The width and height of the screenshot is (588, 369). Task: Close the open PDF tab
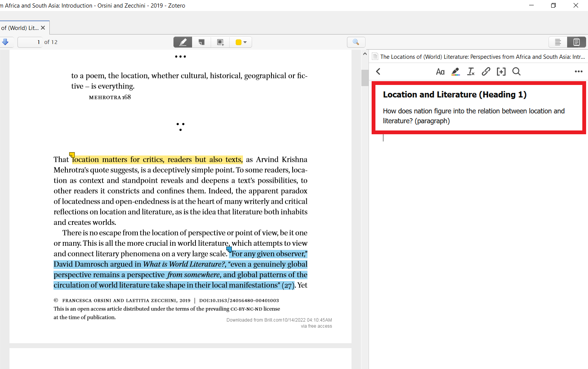(x=43, y=27)
